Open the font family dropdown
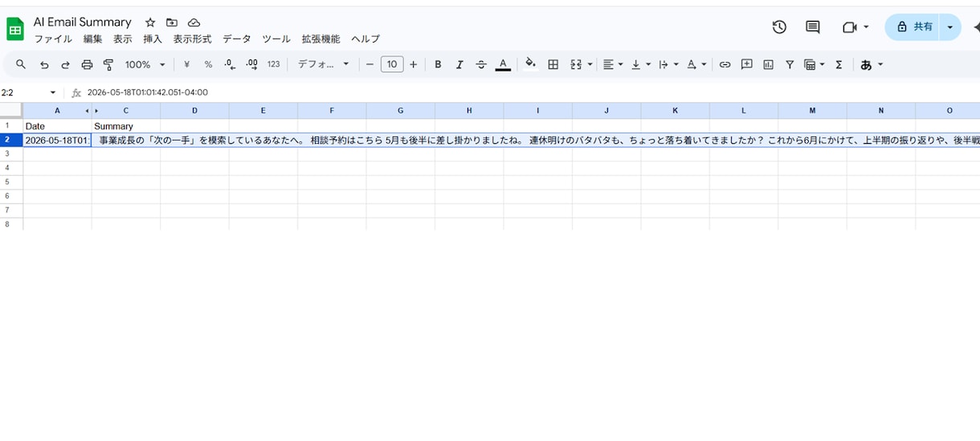The width and height of the screenshot is (980, 441). [x=324, y=64]
